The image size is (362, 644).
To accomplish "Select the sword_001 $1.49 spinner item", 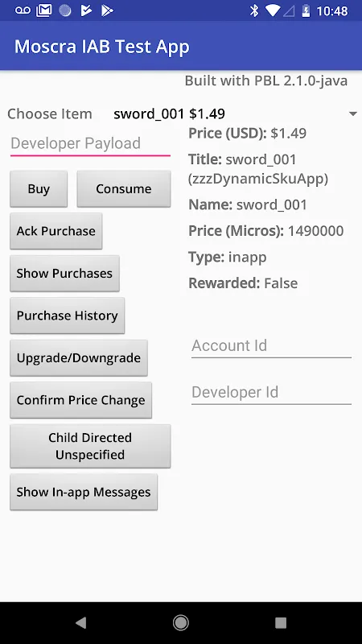I will click(x=169, y=114).
